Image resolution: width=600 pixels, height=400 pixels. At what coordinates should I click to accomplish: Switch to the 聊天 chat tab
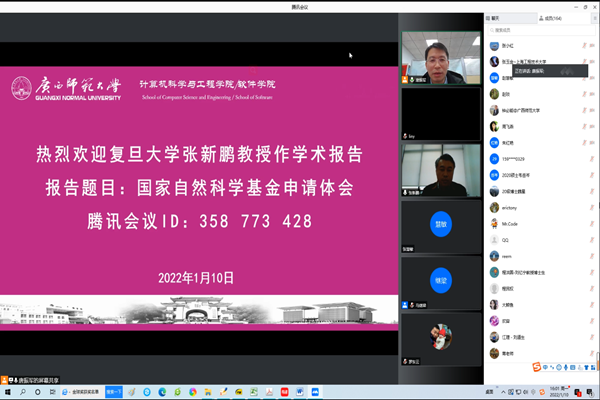pos(511,18)
